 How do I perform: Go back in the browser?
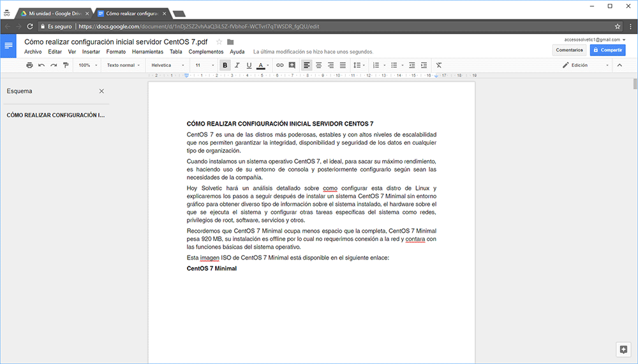(x=7, y=26)
